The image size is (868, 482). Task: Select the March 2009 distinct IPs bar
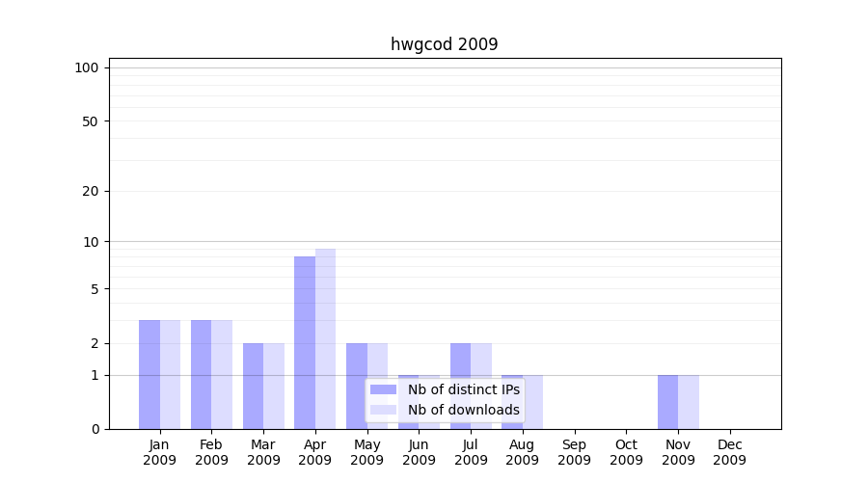coord(253,386)
